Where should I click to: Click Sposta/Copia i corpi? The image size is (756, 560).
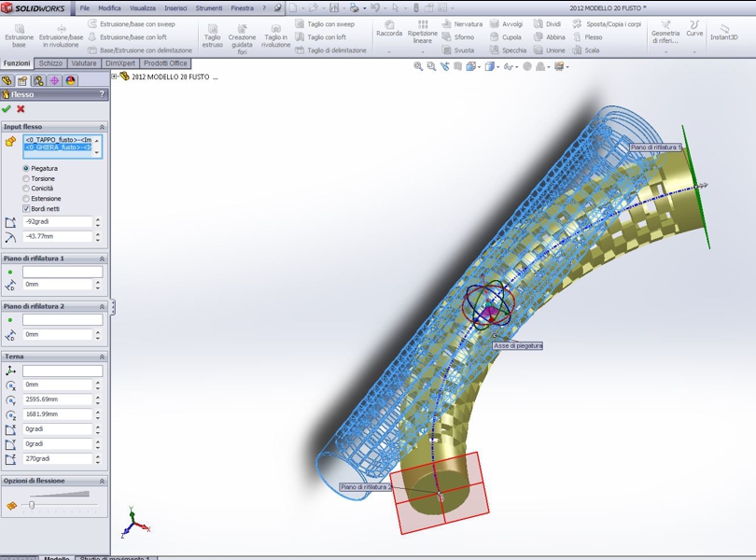coord(607,23)
